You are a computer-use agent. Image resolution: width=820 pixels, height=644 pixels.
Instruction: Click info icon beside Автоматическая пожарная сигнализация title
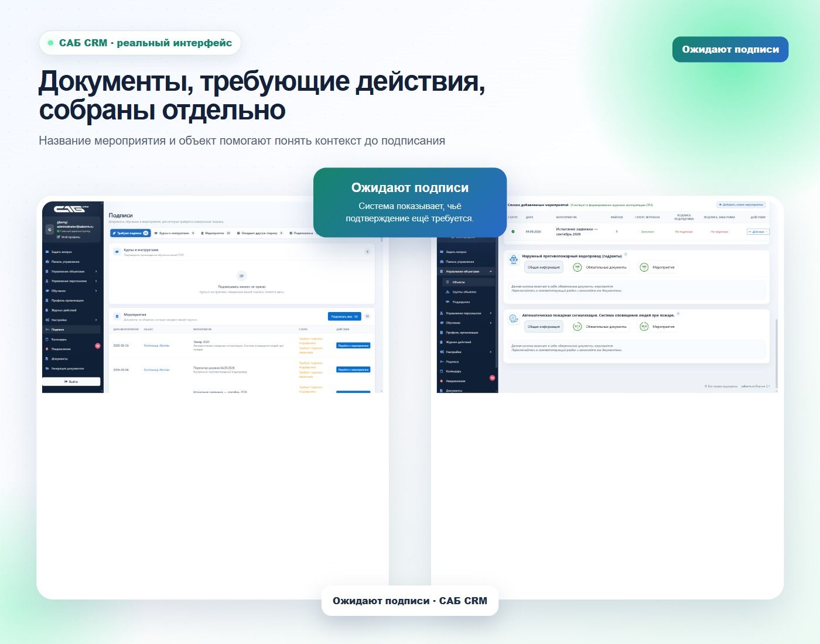(x=678, y=314)
